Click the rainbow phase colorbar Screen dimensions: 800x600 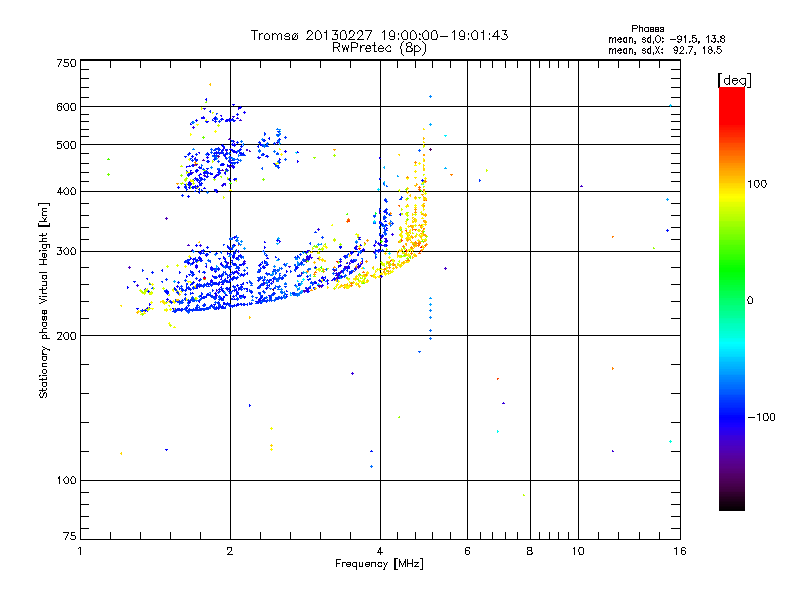coord(732,299)
